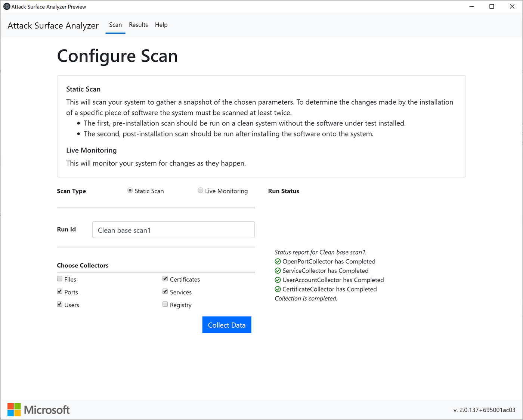Screen dimensions: 523x420
Task: Click the green check beside ServiceCollector
Action: 278,271
